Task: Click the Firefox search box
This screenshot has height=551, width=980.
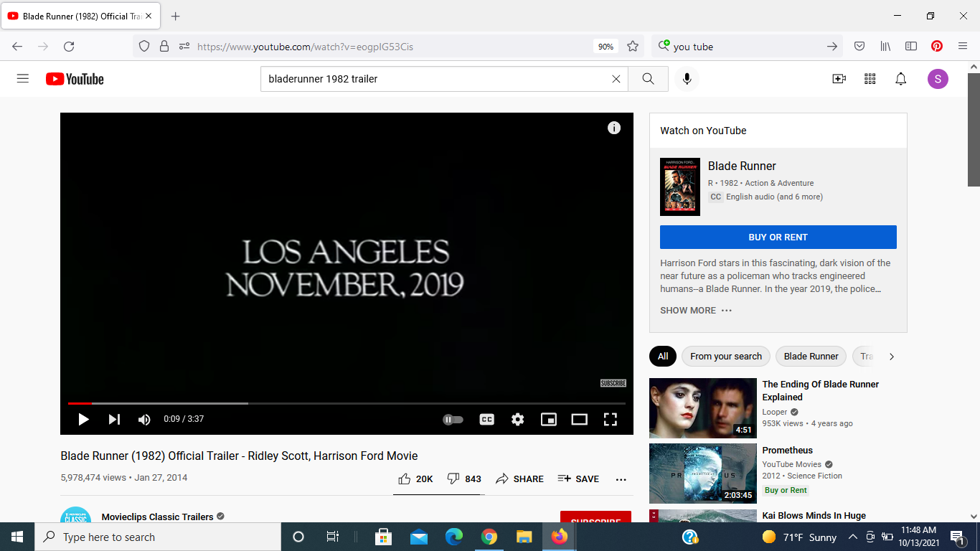Action: pos(746,47)
